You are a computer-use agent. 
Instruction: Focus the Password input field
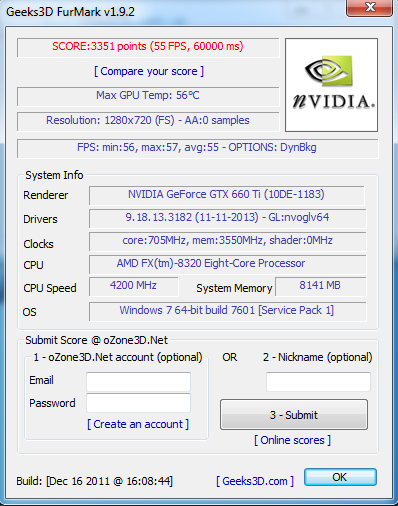138,403
